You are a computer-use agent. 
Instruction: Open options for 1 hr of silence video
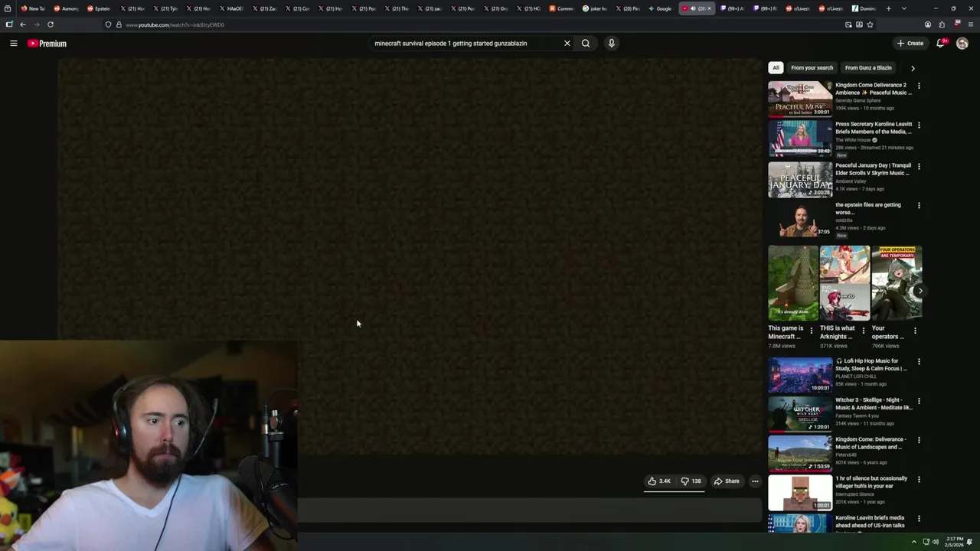919,479
